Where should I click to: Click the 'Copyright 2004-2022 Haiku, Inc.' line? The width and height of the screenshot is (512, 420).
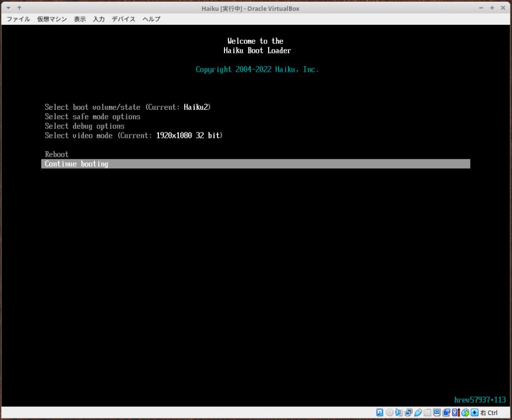click(257, 70)
